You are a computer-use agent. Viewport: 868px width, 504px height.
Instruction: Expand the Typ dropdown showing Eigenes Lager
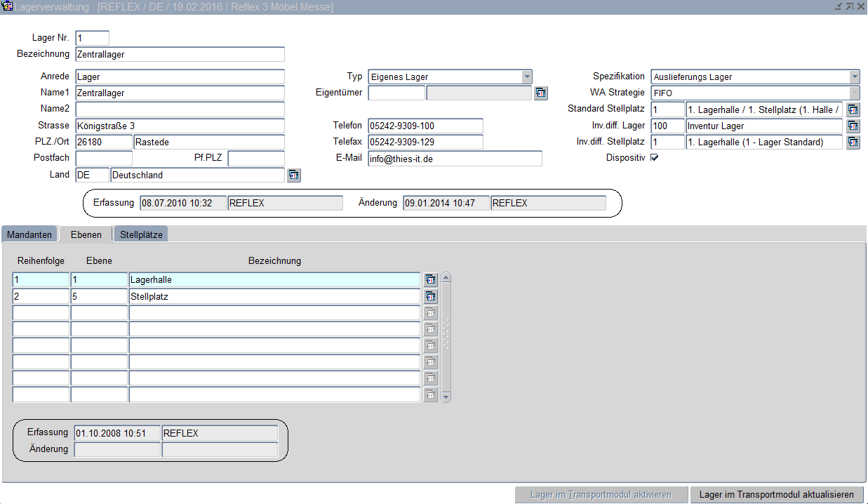pyautogui.click(x=526, y=77)
